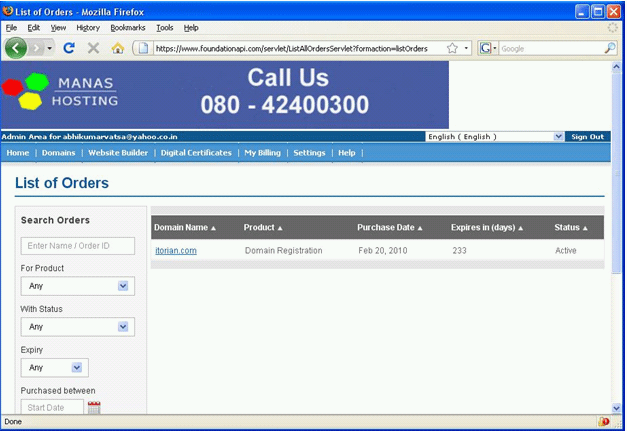Open the calendar picker icon beside Start Date

coord(94,407)
